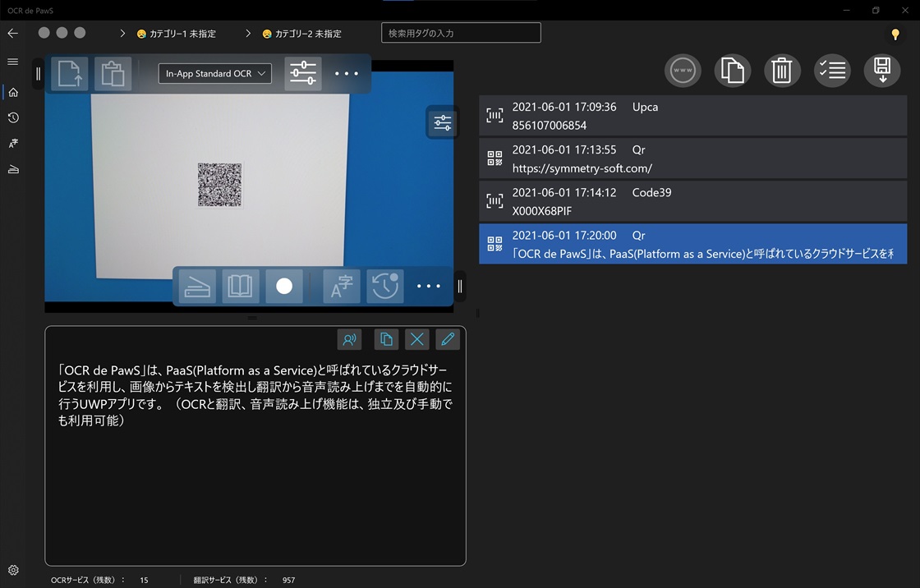Click the third gray circle indicator

(80, 33)
